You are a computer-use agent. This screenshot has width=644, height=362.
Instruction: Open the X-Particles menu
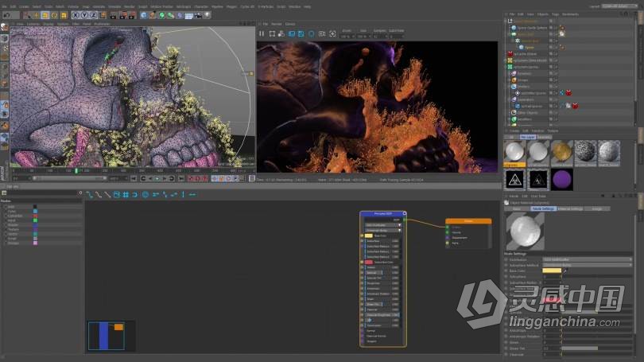coord(266,6)
